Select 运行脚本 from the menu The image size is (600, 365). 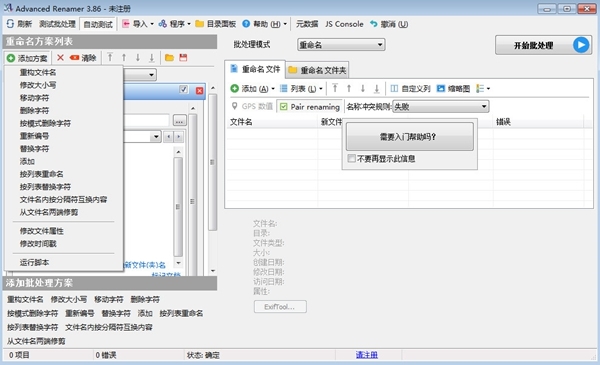[x=64, y=262]
